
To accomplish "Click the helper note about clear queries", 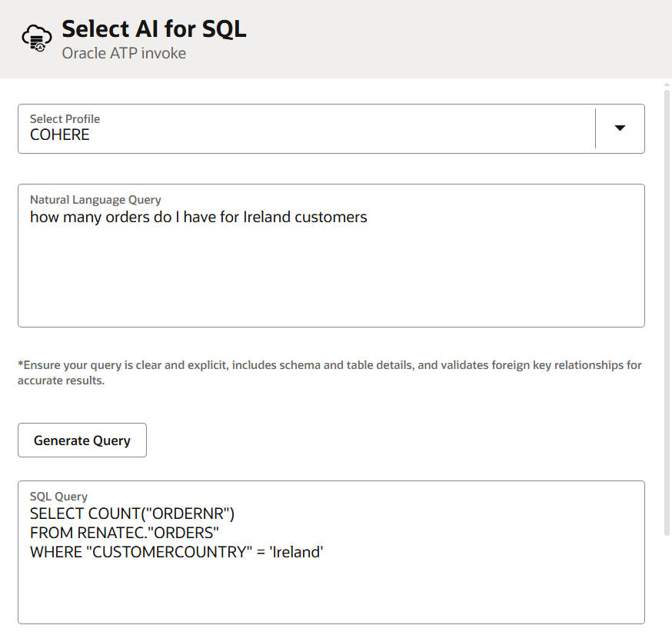I will (329, 372).
